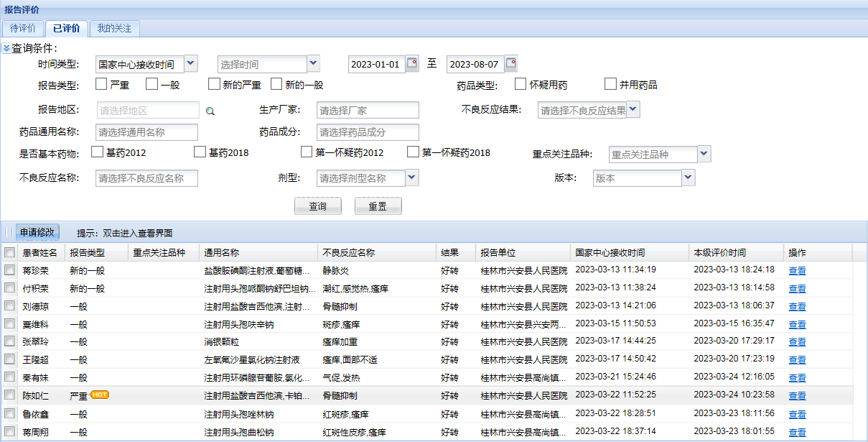
Task: Tick the 基药2018 checkbox
Action: point(200,152)
